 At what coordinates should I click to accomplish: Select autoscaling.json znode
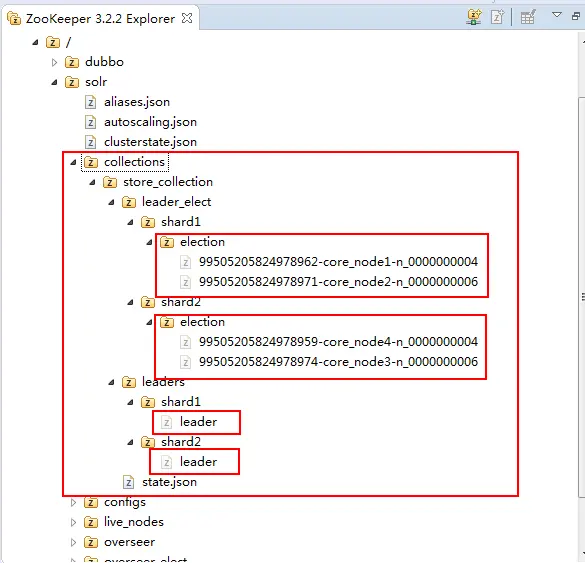pyautogui.click(x=150, y=122)
